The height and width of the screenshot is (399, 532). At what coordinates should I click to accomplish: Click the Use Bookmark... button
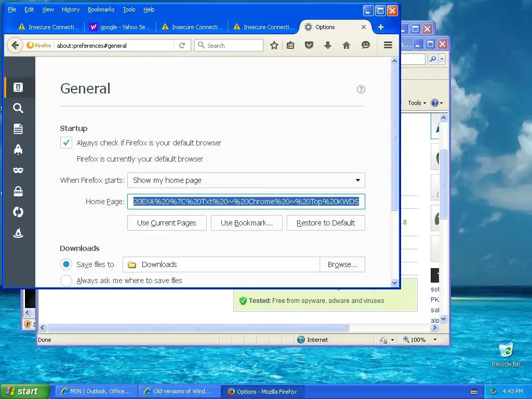[247, 223]
